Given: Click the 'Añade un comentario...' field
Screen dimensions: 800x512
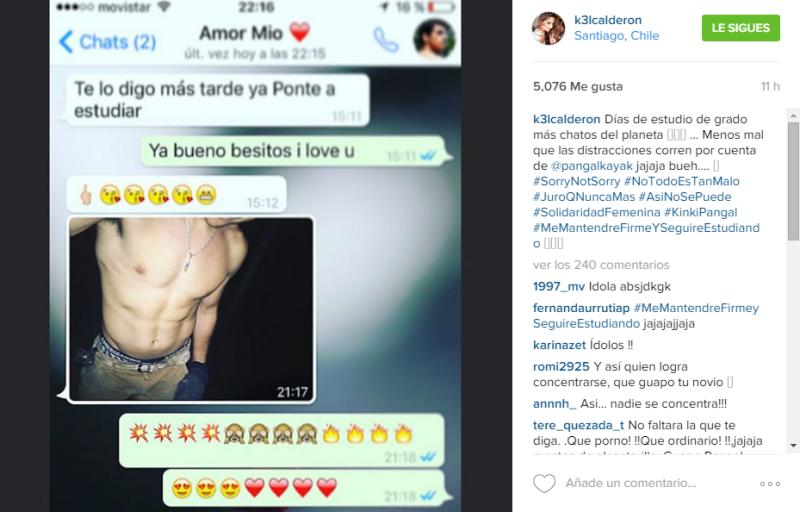Looking at the screenshot, I should 631,483.
